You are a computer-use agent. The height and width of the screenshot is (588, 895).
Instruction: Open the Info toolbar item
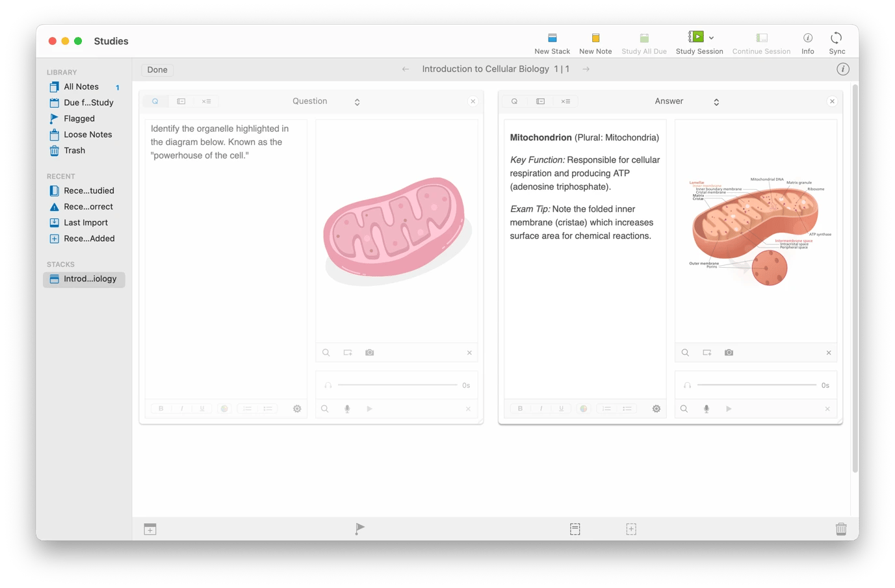[x=807, y=43]
